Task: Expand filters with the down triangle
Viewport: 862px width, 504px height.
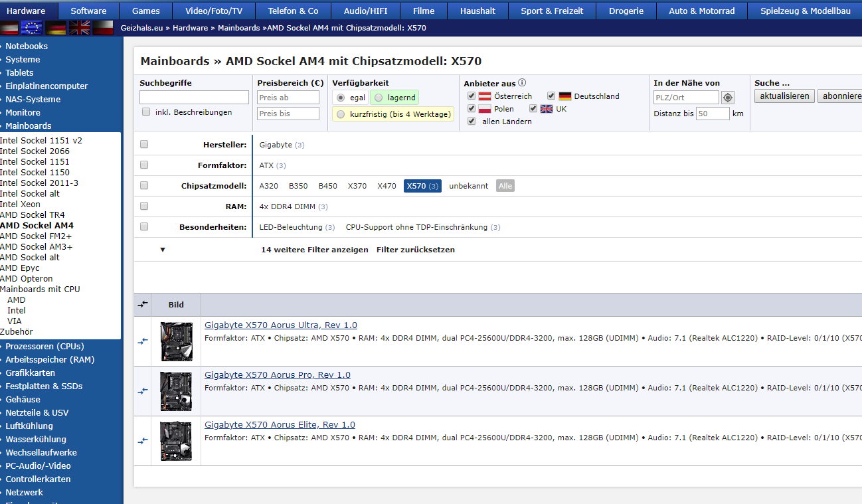Action: pyautogui.click(x=163, y=250)
